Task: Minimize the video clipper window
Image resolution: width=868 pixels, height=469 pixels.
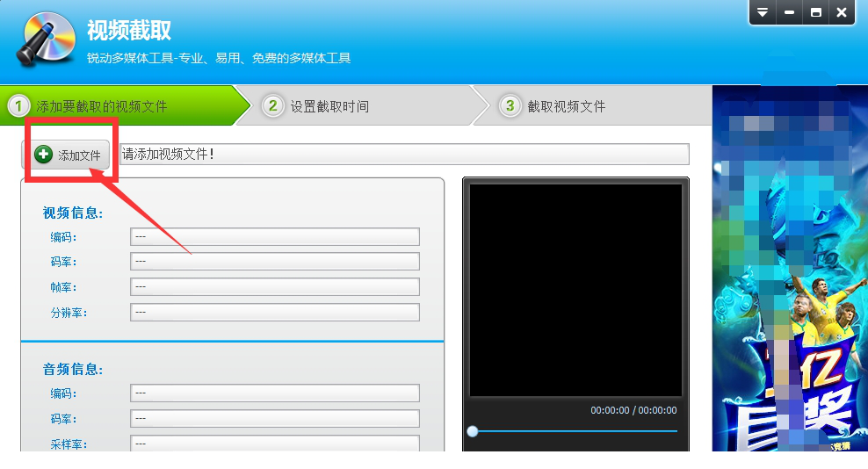Action: pyautogui.click(x=789, y=12)
